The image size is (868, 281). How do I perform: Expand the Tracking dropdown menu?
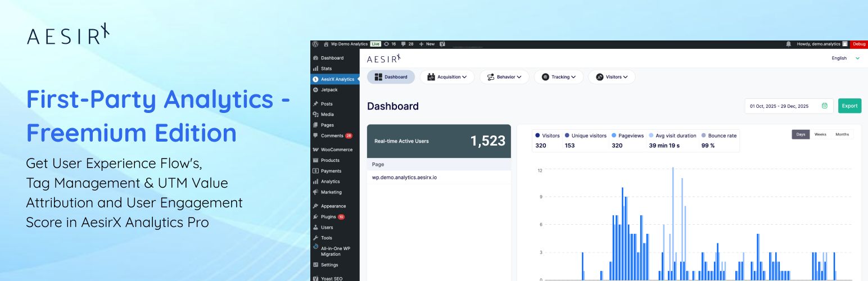(x=558, y=77)
